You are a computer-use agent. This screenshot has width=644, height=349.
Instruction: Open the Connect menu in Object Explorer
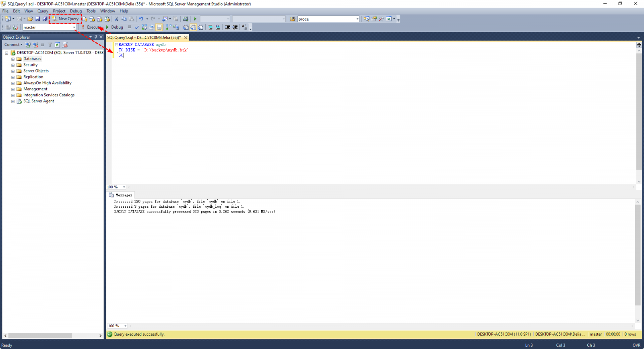click(13, 45)
